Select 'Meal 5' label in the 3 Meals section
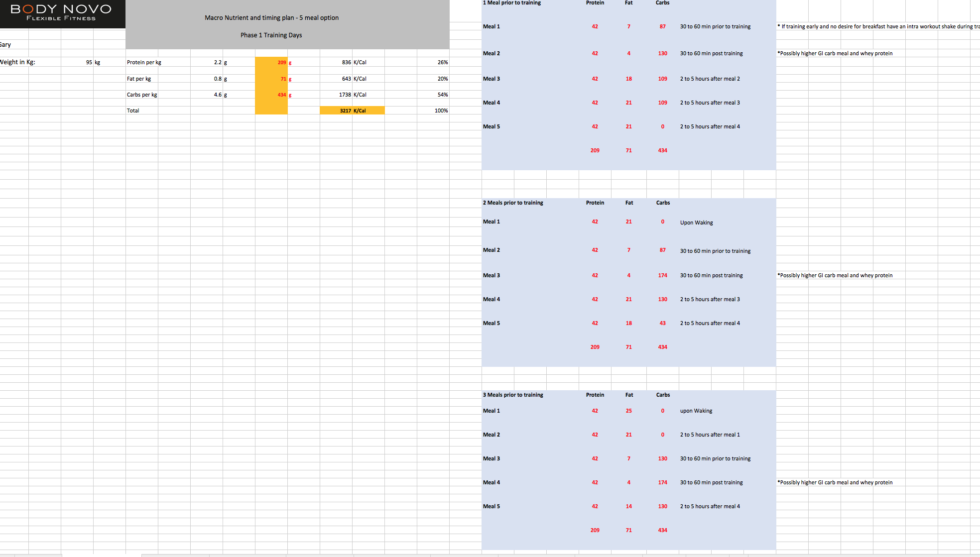980x557 pixels. [x=491, y=506]
